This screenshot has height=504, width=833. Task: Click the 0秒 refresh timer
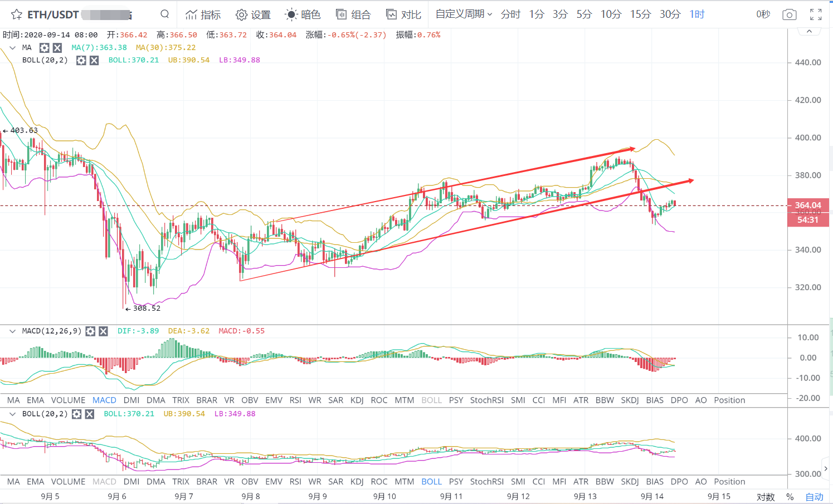tap(763, 14)
